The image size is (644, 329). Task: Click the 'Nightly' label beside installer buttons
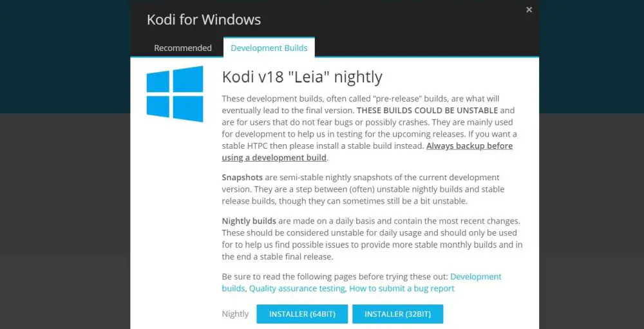235,314
